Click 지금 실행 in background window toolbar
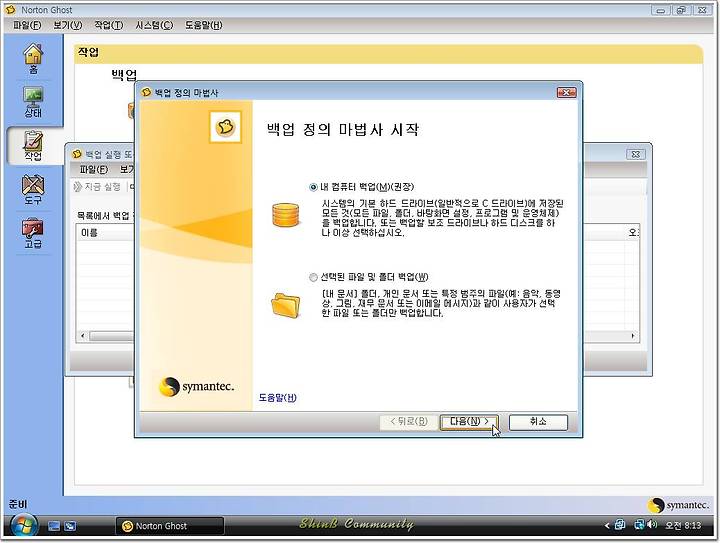Screen dimensions: 720x543 click(97, 187)
